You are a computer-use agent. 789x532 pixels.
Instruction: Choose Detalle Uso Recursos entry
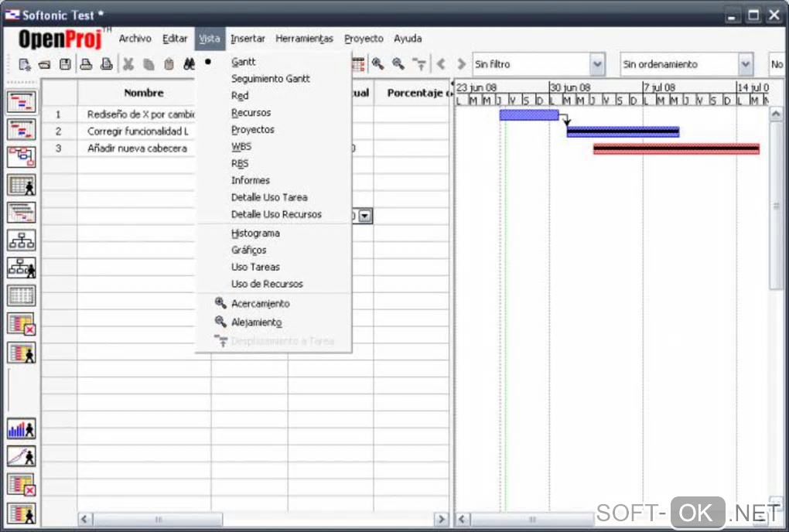pos(273,214)
